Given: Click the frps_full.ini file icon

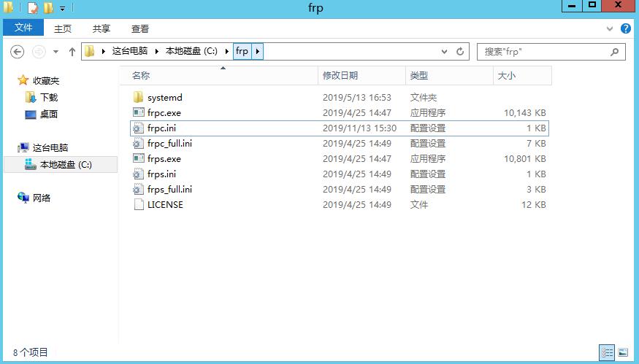Looking at the screenshot, I should (x=138, y=190).
